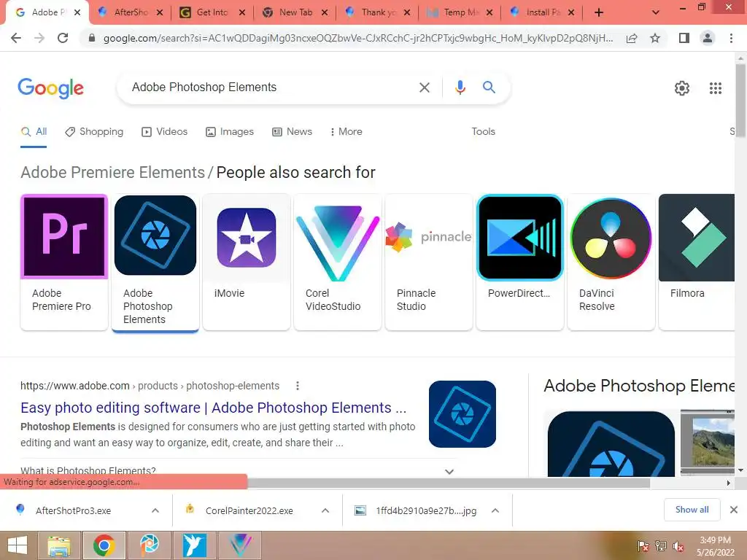Select the All results tab
This screenshot has height=560, width=747.
[34, 132]
